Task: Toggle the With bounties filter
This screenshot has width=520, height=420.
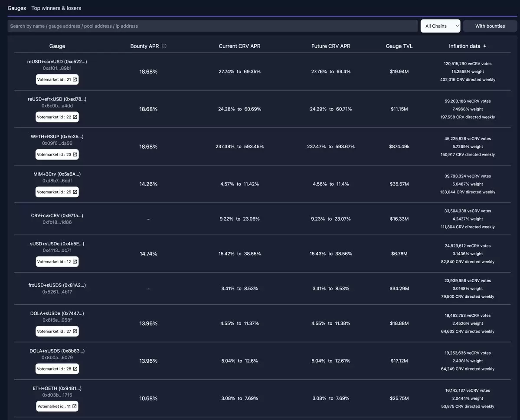Action: click(x=490, y=26)
